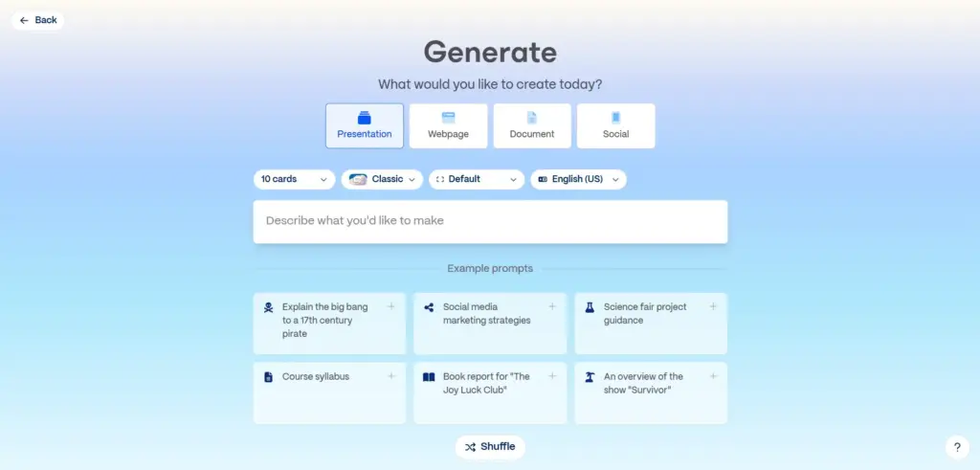Add the Science fair project prompt via plus

[x=713, y=306]
